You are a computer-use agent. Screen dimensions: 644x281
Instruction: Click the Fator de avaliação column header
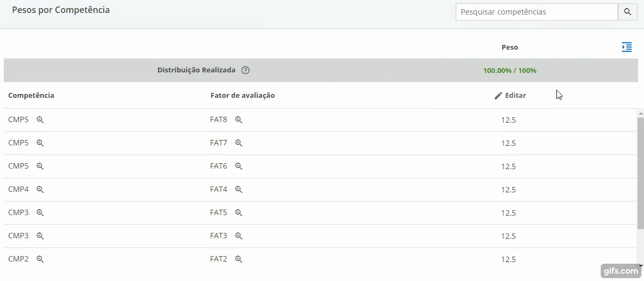tap(242, 96)
